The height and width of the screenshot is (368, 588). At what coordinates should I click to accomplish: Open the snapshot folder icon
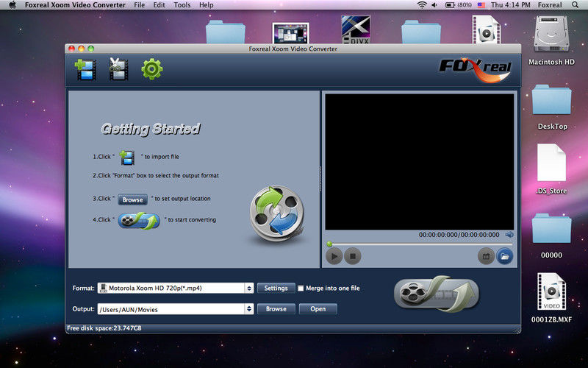(505, 256)
